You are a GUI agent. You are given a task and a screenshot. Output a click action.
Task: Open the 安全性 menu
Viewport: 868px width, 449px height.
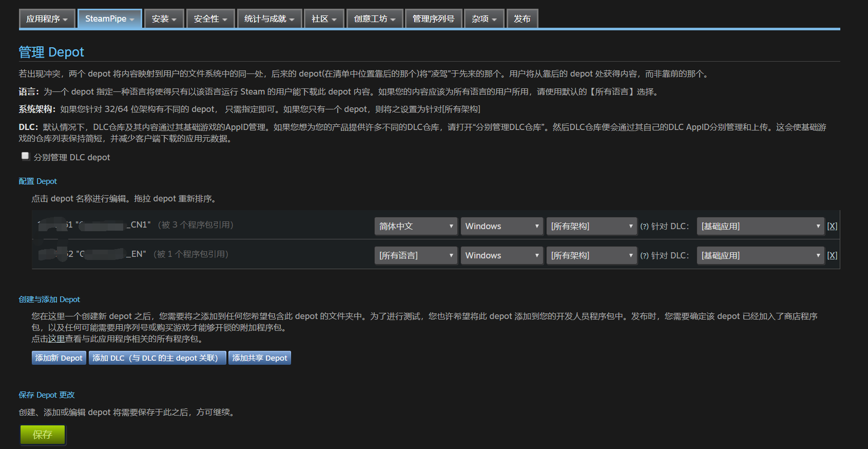click(210, 19)
